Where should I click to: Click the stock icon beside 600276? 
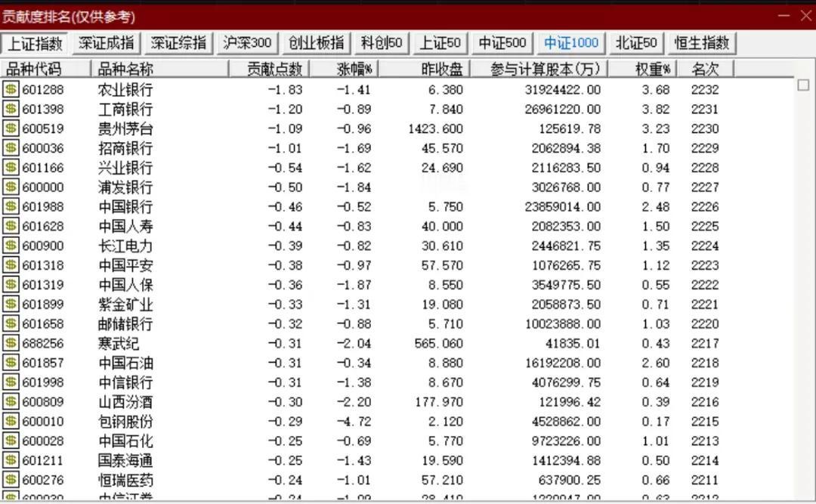point(11,480)
